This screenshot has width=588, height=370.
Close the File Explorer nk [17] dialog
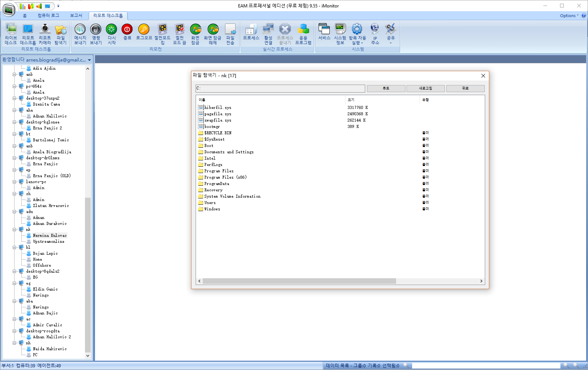pyautogui.click(x=483, y=76)
